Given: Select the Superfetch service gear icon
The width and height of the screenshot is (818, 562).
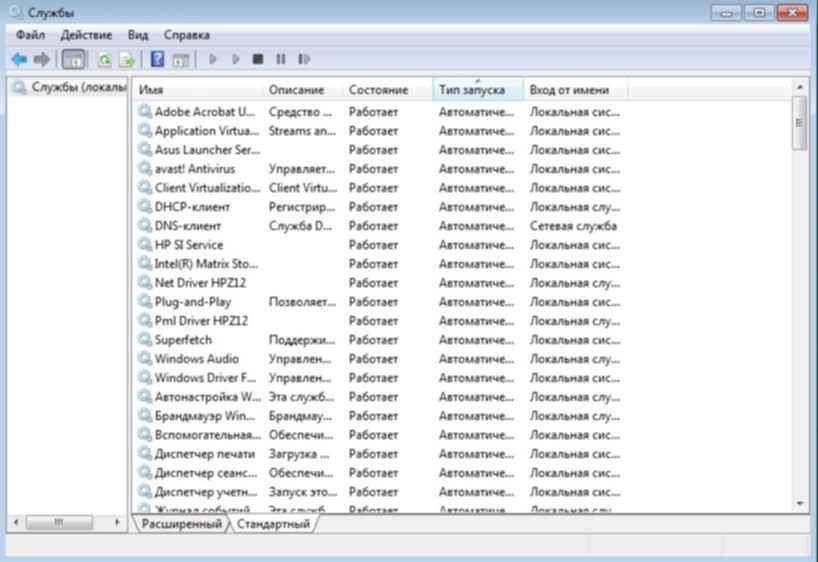Looking at the screenshot, I should [145, 340].
